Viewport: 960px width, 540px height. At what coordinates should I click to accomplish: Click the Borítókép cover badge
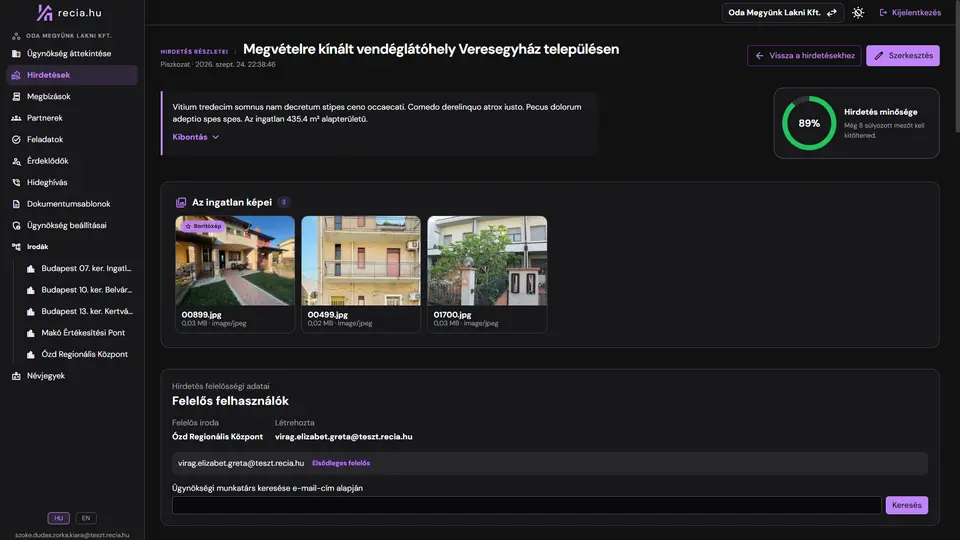pyautogui.click(x=203, y=226)
